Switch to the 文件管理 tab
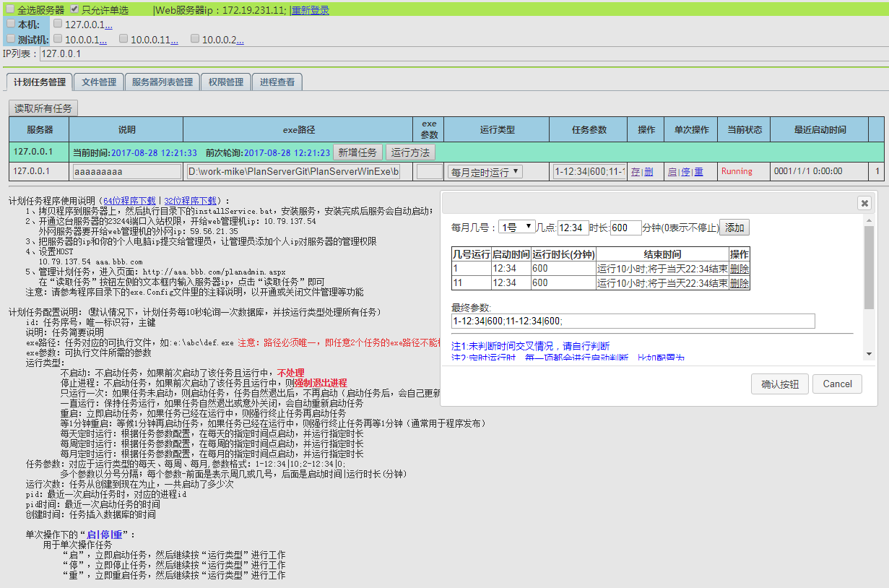 tap(99, 82)
